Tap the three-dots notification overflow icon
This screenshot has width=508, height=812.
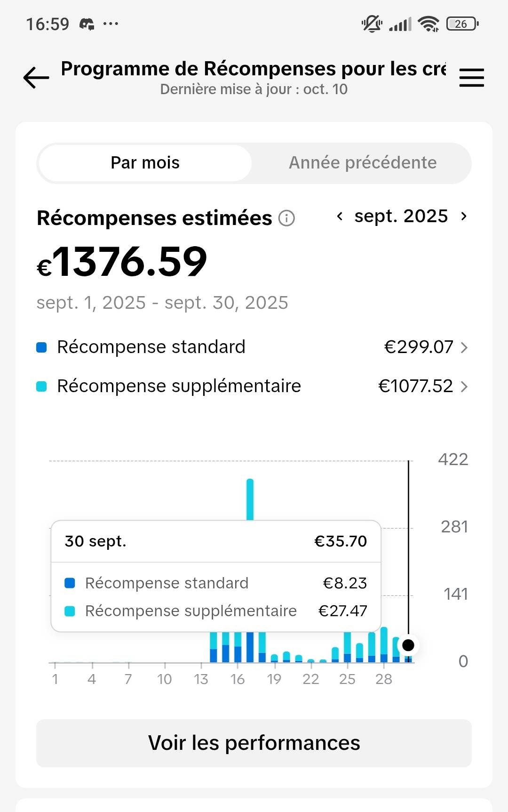[x=111, y=24]
